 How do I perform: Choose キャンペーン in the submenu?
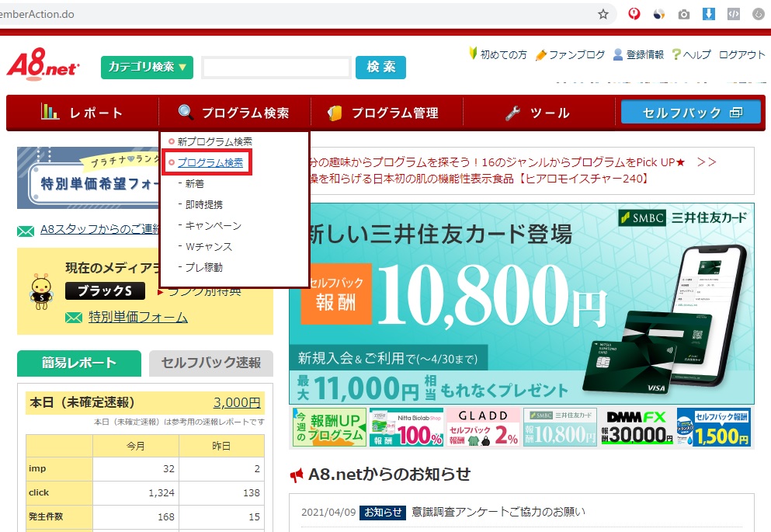(213, 226)
